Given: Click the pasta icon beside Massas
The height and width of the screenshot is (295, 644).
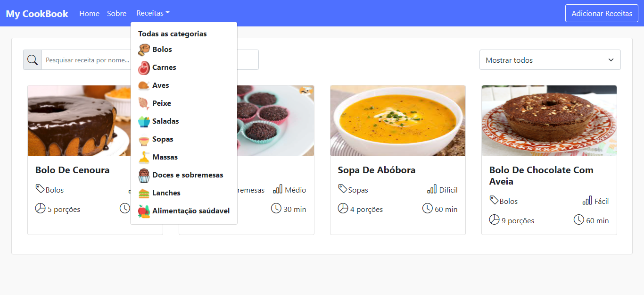Looking at the screenshot, I should (144, 157).
